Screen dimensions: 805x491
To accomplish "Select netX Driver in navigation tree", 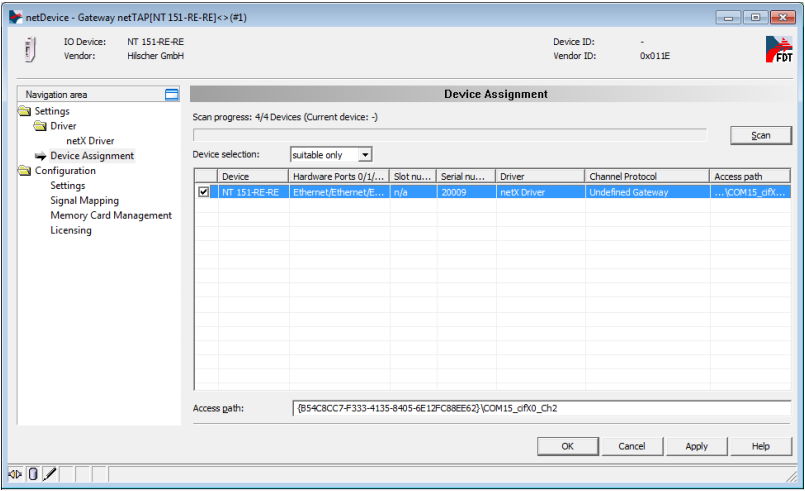I will pos(90,141).
